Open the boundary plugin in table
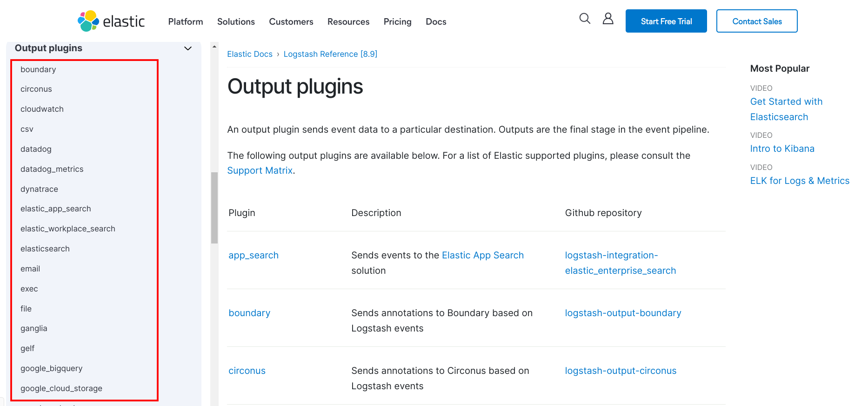 (x=249, y=313)
